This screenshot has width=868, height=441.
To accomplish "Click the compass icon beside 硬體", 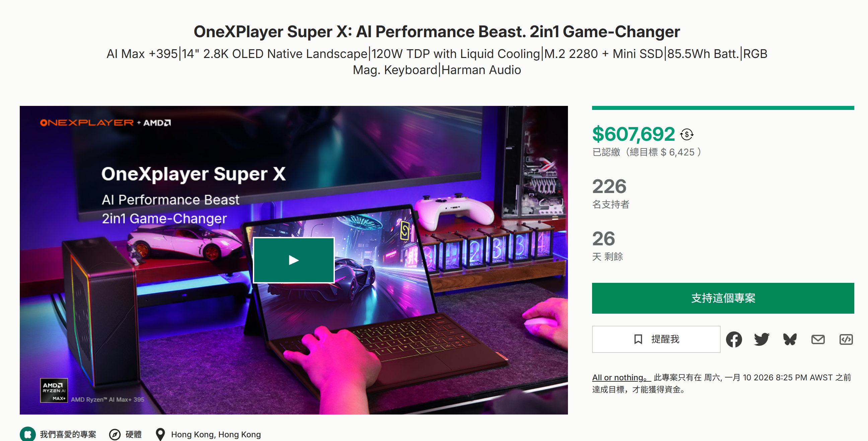I will pos(114,434).
